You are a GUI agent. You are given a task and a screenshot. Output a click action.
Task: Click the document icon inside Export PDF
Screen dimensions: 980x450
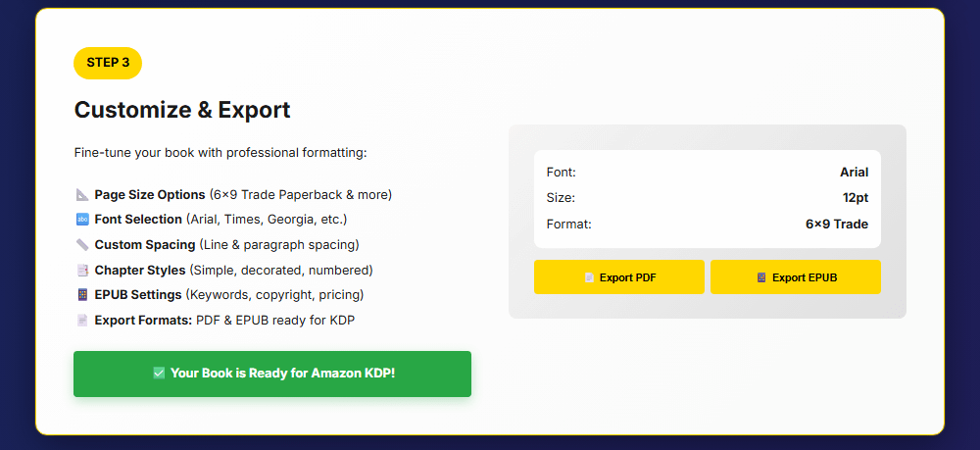[x=589, y=277]
